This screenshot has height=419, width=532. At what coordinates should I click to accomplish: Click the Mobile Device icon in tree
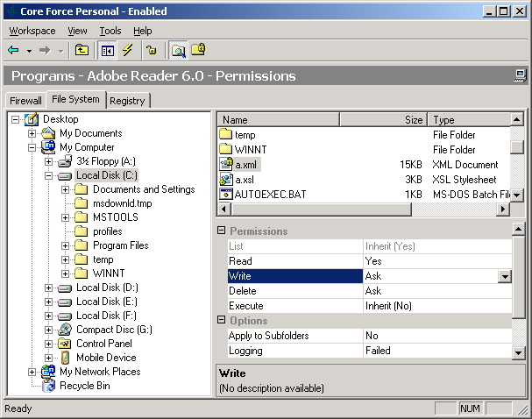[65, 358]
